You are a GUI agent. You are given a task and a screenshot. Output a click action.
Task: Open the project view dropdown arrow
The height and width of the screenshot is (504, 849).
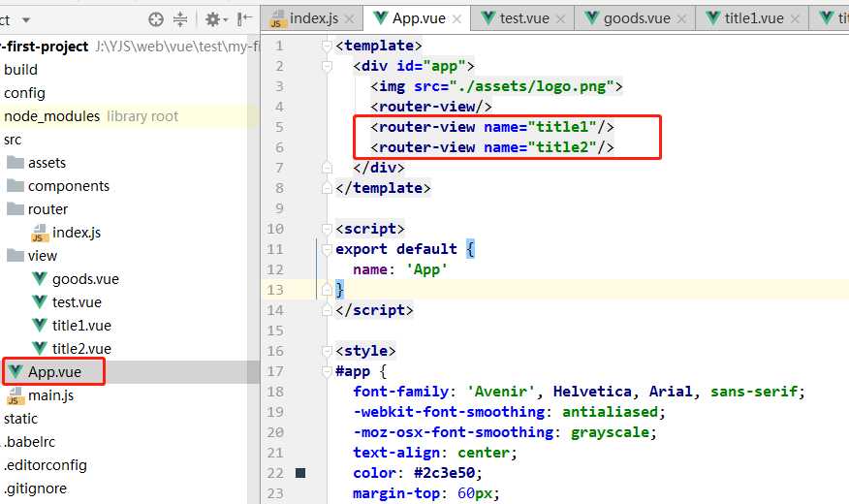(26, 20)
